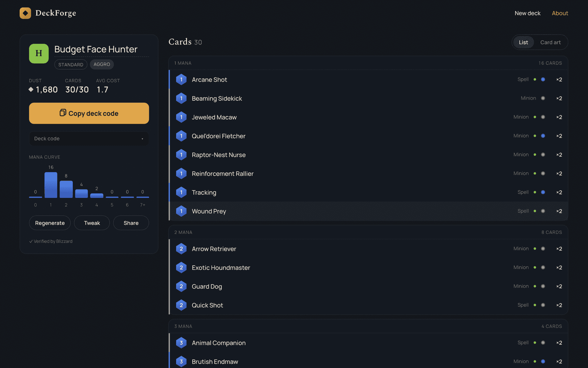The height and width of the screenshot is (368, 588).
Task: Click the mana gem next to Guard Dog
Action: point(181,287)
